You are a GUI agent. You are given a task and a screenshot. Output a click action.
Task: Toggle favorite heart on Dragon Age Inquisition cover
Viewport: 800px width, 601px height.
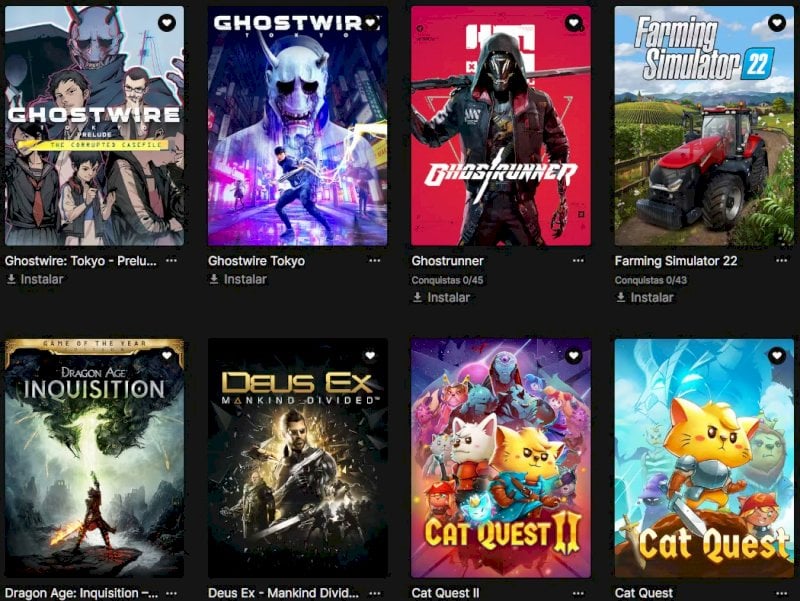(167, 355)
